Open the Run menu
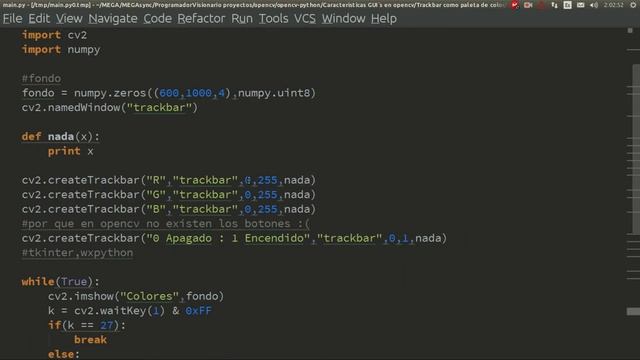 (x=242, y=19)
